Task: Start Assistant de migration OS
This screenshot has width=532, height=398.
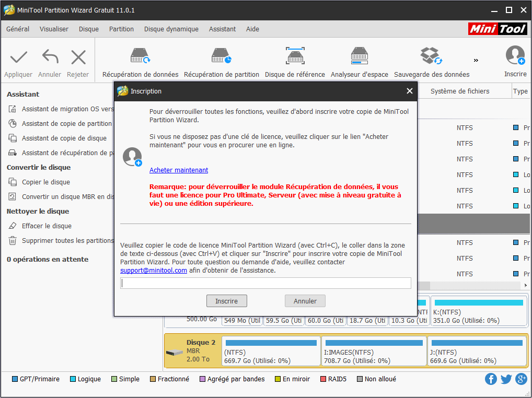Action: (x=61, y=109)
